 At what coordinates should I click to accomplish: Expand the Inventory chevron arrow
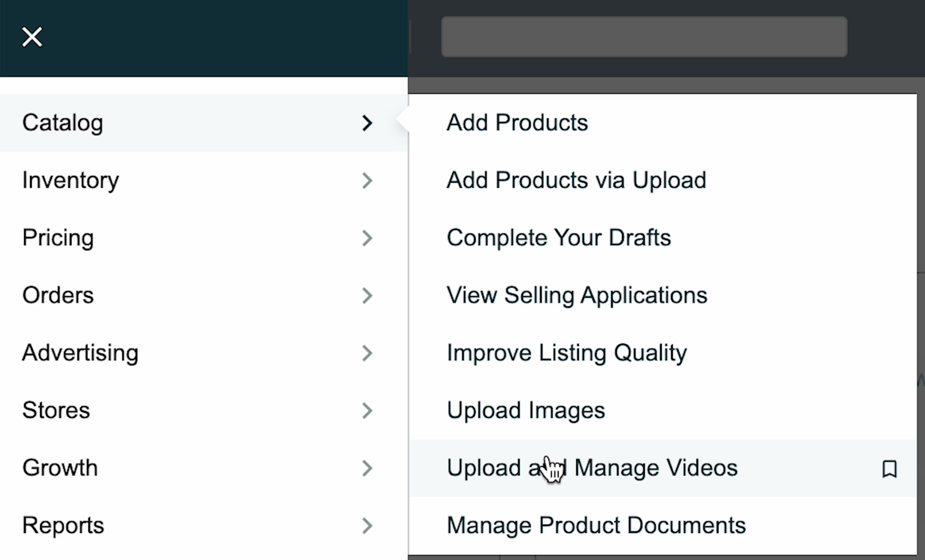(x=367, y=180)
